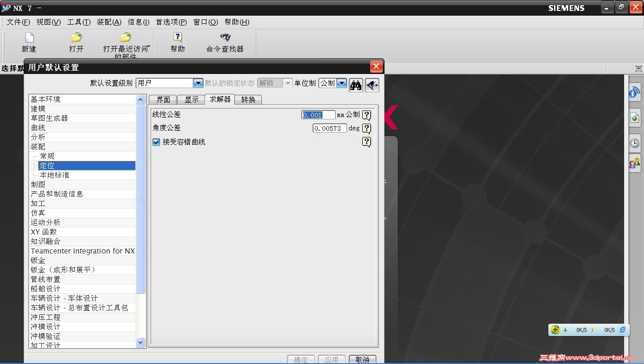Open the 工具(T) menu
This screenshot has width=644, height=364.
tap(79, 22)
